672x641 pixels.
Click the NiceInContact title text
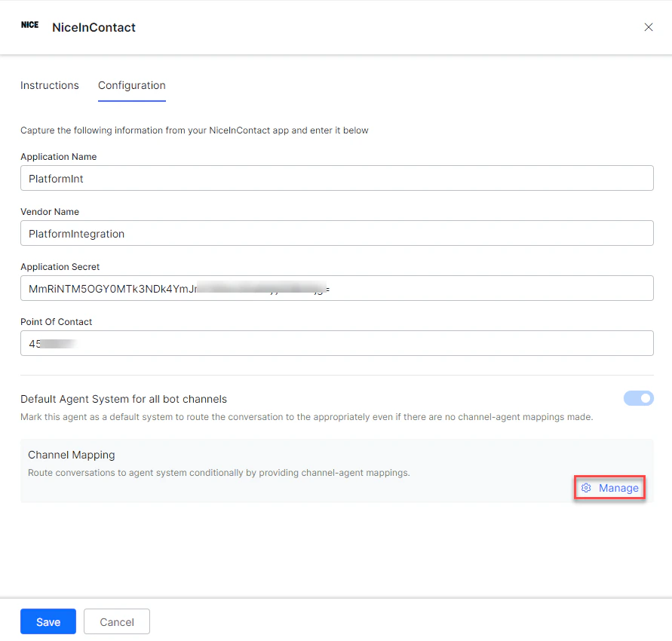(x=94, y=27)
